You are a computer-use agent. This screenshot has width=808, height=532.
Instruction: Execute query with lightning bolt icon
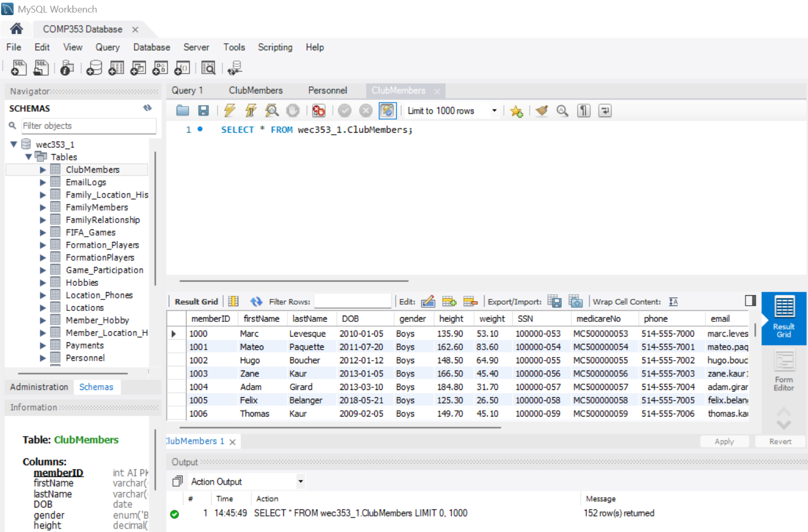pyautogui.click(x=229, y=110)
